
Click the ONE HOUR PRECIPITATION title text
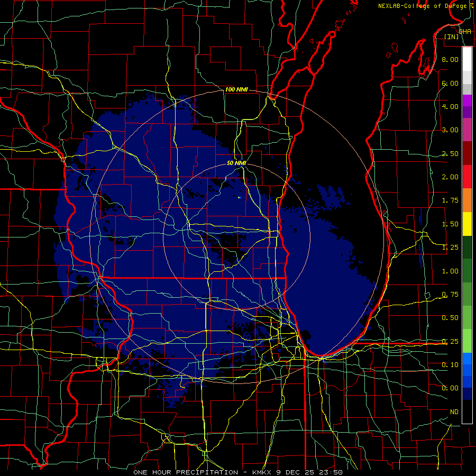pyautogui.click(x=186, y=472)
